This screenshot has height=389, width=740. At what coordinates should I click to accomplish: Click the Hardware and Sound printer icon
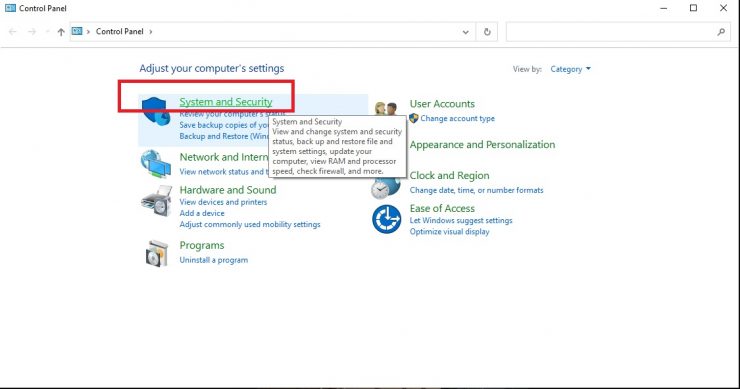(x=156, y=201)
